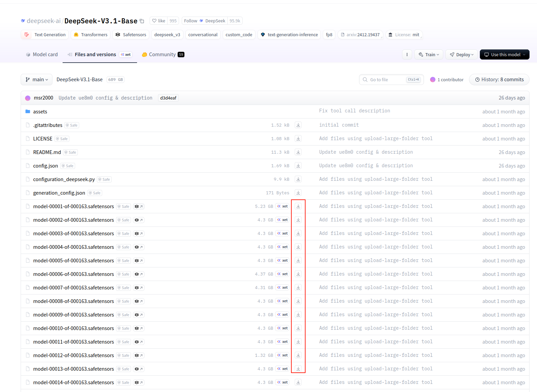Open safetensors viewer for model-00004
This screenshot has height=392, width=537.
(x=138, y=247)
